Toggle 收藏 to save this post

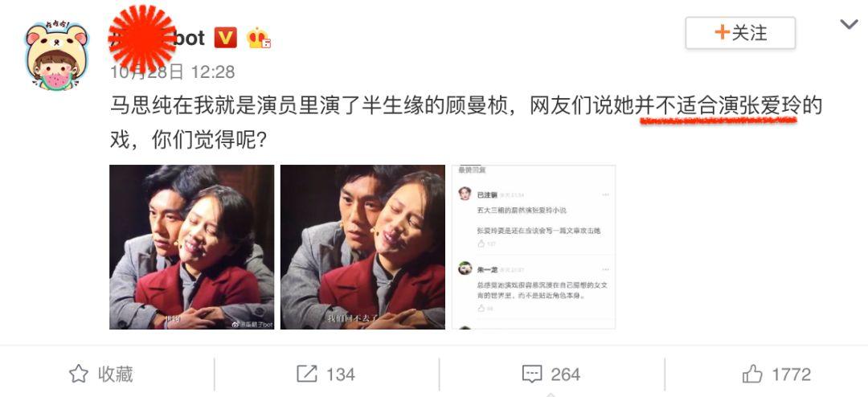(101, 374)
